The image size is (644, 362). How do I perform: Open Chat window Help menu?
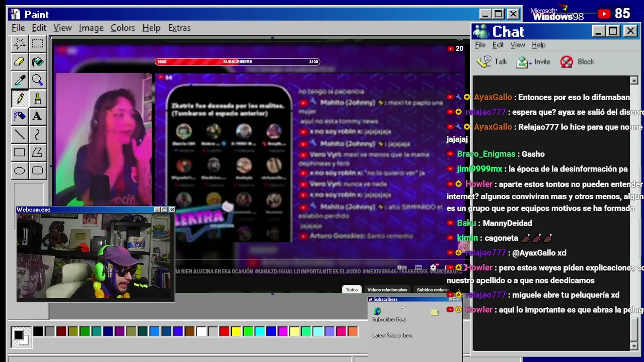tap(539, 45)
